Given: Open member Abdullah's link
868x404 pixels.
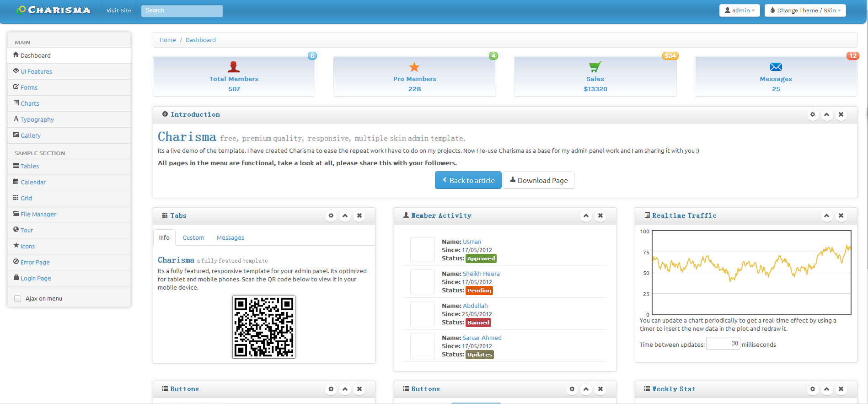Looking at the screenshot, I should (475, 306).
